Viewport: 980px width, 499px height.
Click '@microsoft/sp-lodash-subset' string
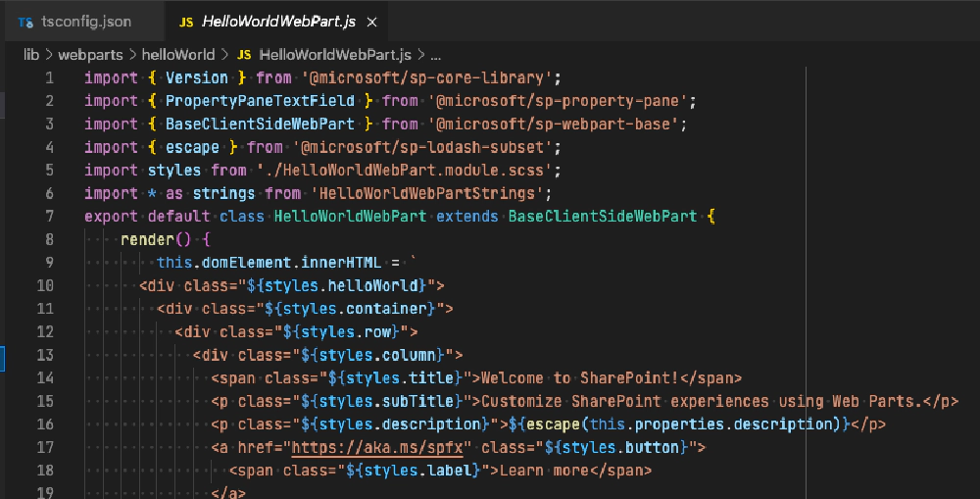coord(423,147)
